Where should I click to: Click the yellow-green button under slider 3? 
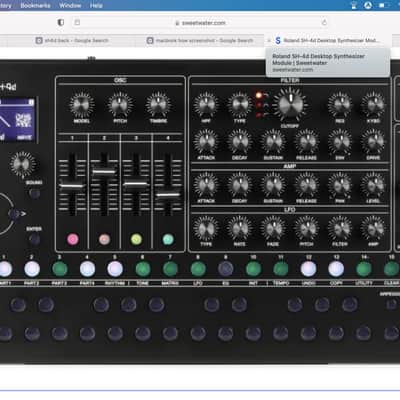[136, 239]
